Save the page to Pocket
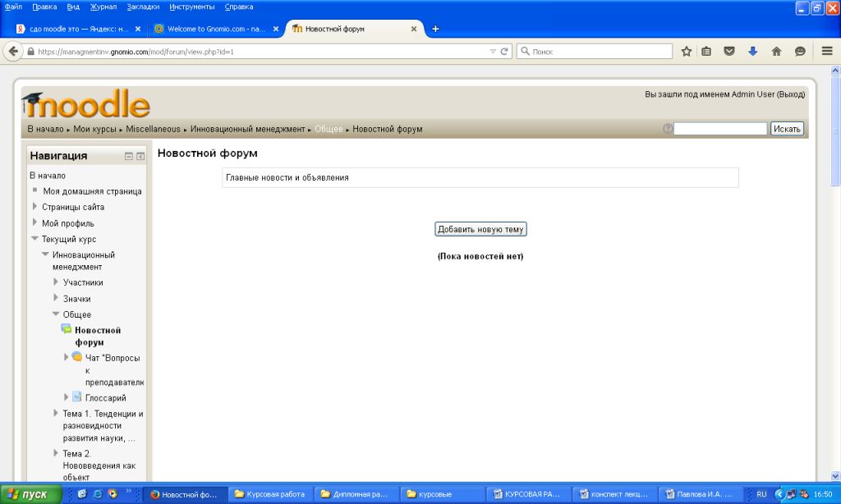 (729, 52)
